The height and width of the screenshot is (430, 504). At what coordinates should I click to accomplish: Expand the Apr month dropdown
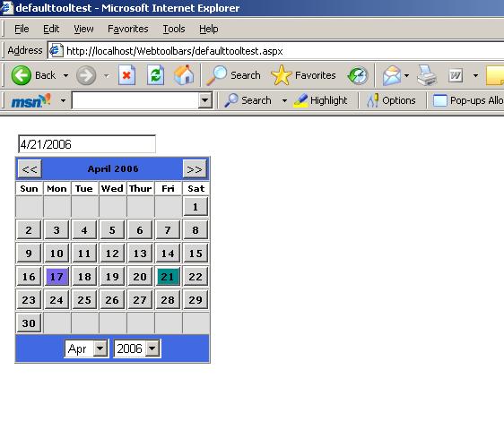pyautogui.click(x=100, y=348)
